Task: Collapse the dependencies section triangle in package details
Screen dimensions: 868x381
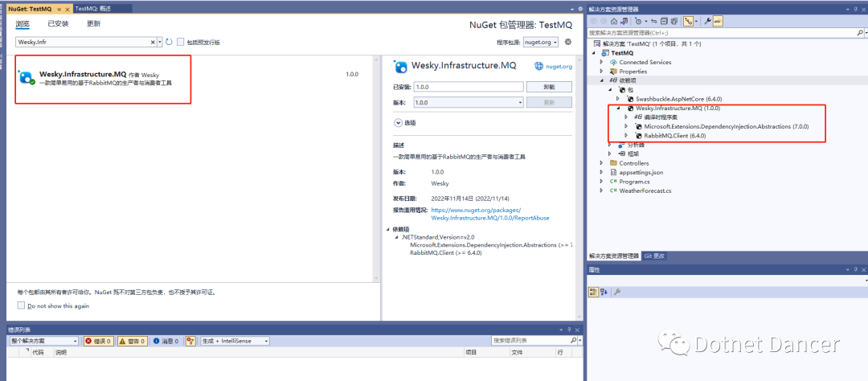Action: (x=388, y=229)
